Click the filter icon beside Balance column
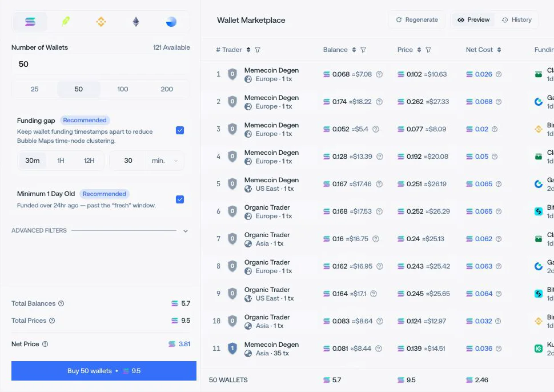This screenshot has width=554, height=392. 363,50
